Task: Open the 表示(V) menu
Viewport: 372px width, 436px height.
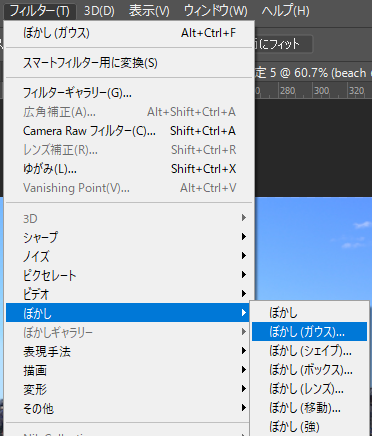Action: click(149, 11)
